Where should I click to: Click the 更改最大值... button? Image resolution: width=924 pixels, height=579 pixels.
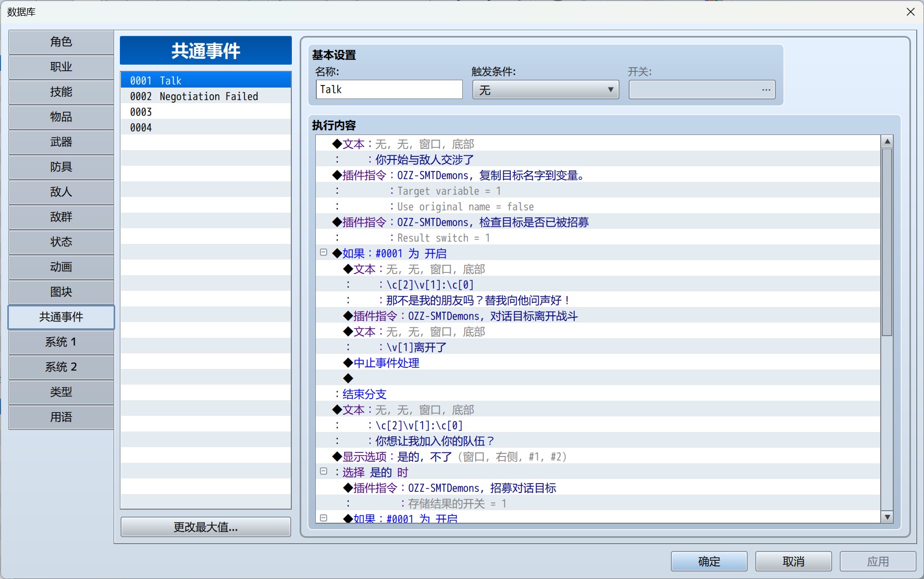[206, 527]
